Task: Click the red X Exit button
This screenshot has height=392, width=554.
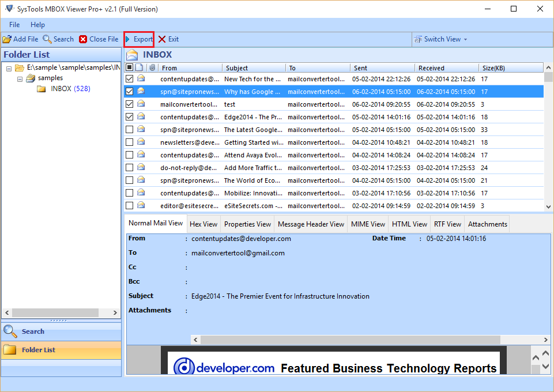Action: point(168,39)
